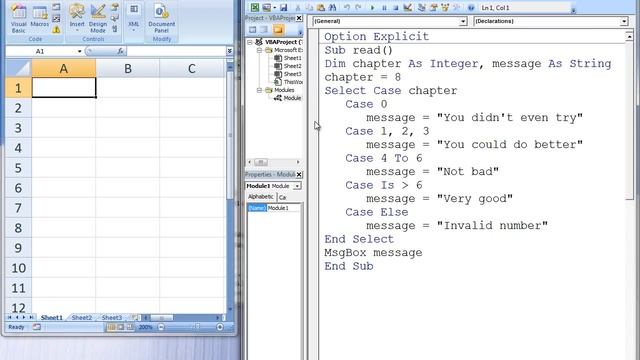Click the Cut scissors icon in VBA toolbar
This screenshot has width=640, height=360.
298,7
